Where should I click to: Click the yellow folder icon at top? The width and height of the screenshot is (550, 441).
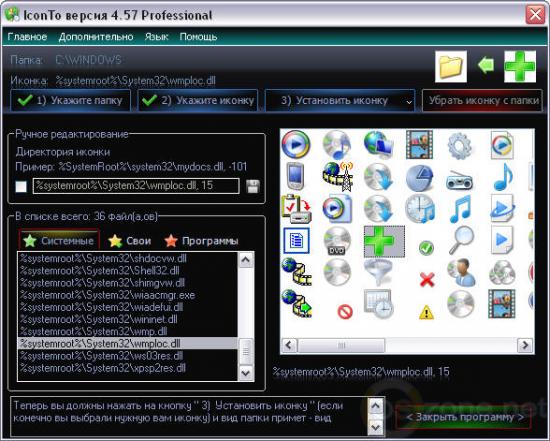click(451, 67)
